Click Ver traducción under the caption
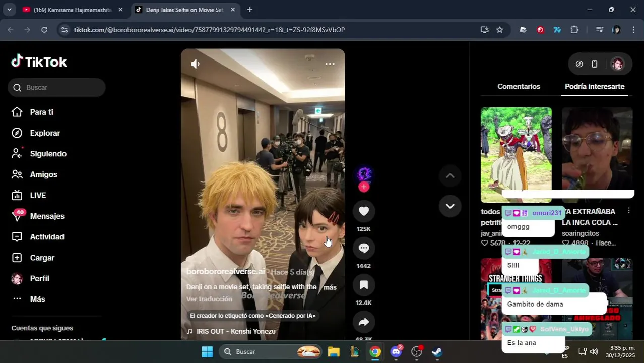Image resolution: width=644 pixels, height=363 pixels. point(209,299)
